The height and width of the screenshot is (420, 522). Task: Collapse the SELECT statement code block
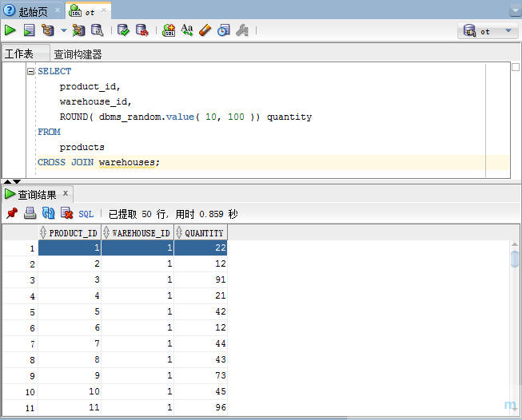[30, 71]
